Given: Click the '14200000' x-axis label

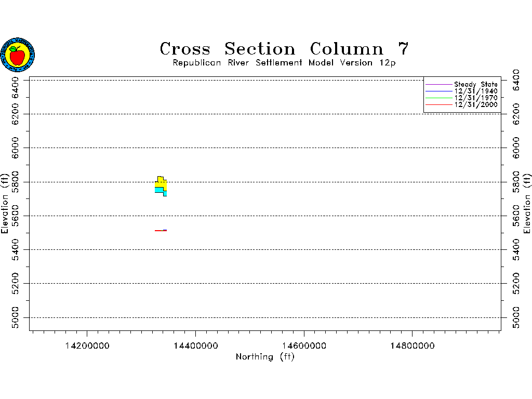Looking at the screenshot, I should (x=87, y=345).
